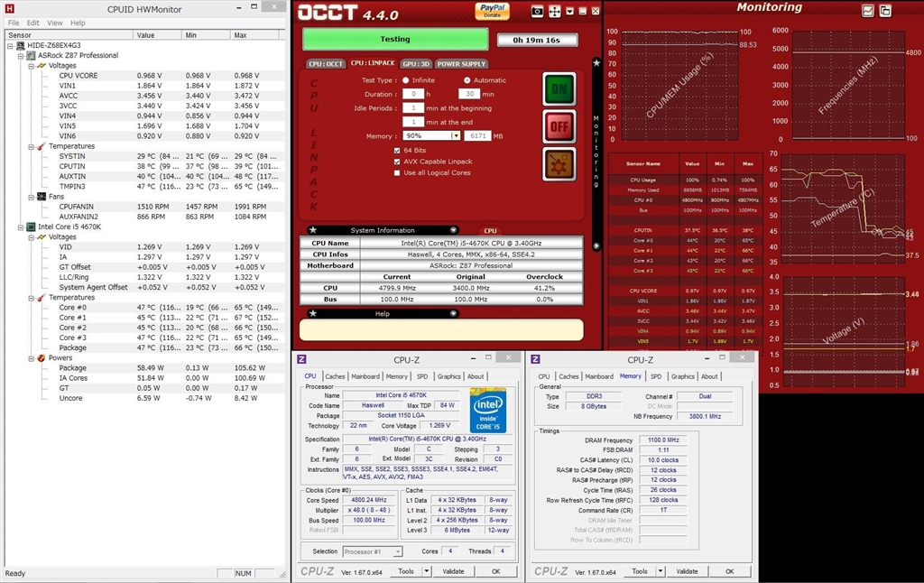
Task: Open the Help section dropdown arrow in OCCT
Action: pos(453,313)
